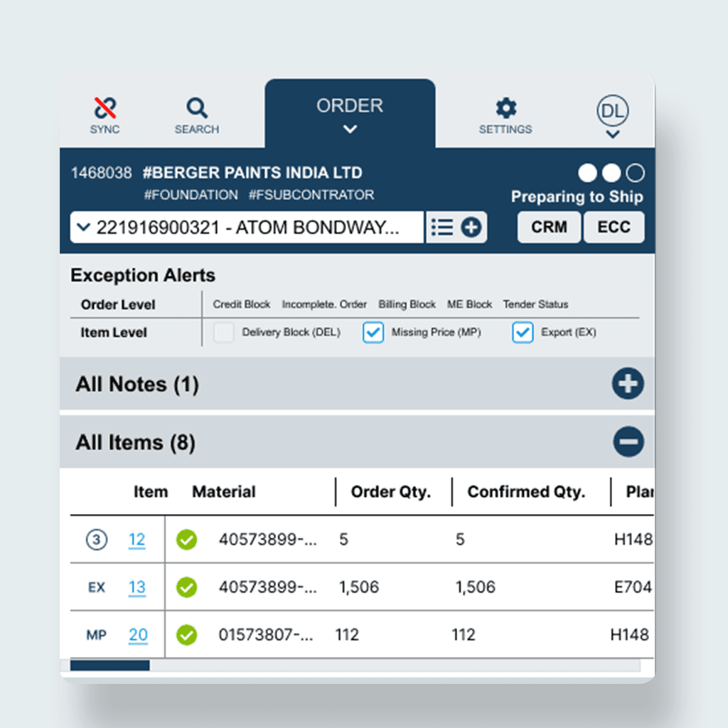The width and height of the screenshot is (728, 728).
Task: Click the #FOUNDATION tag
Action: point(191,195)
